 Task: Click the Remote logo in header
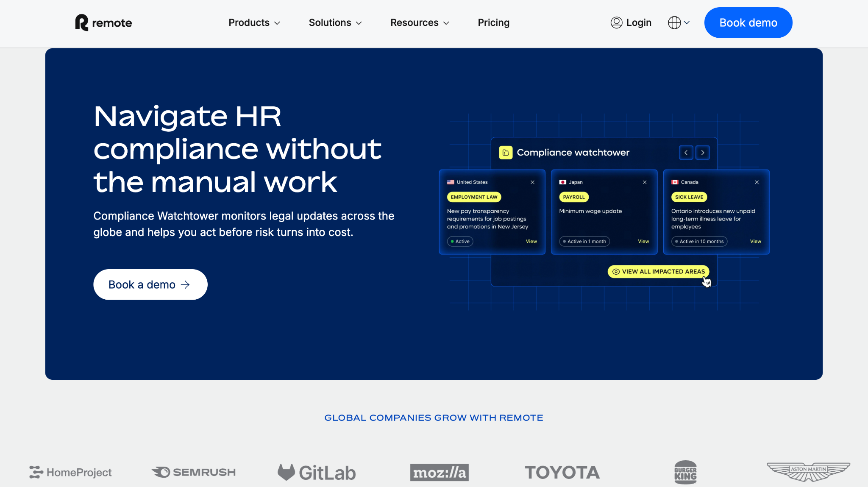103,22
